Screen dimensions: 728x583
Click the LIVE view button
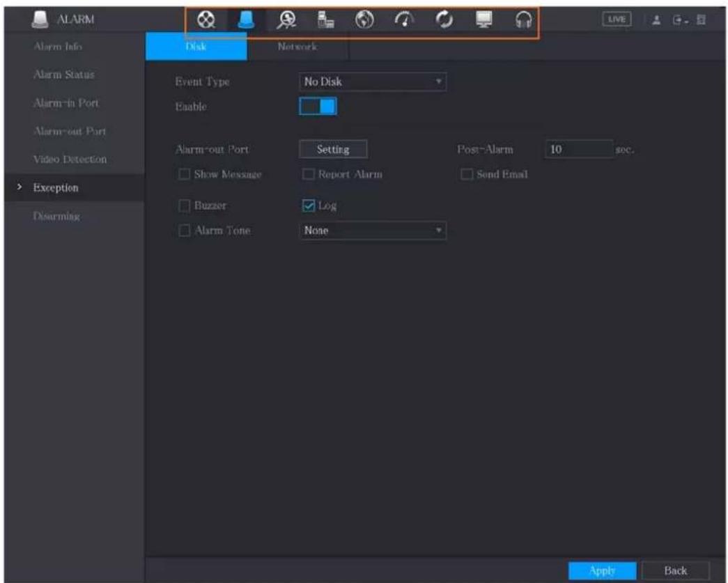pos(617,19)
